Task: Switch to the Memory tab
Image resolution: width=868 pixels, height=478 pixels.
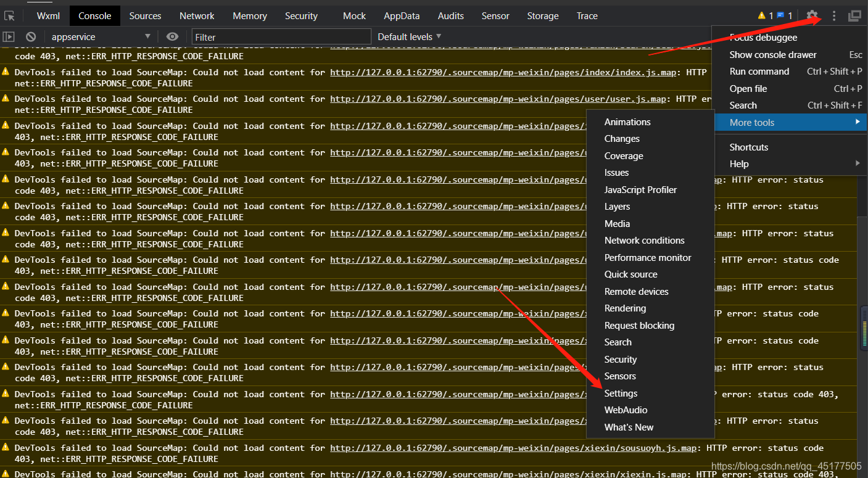Action: click(250, 16)
